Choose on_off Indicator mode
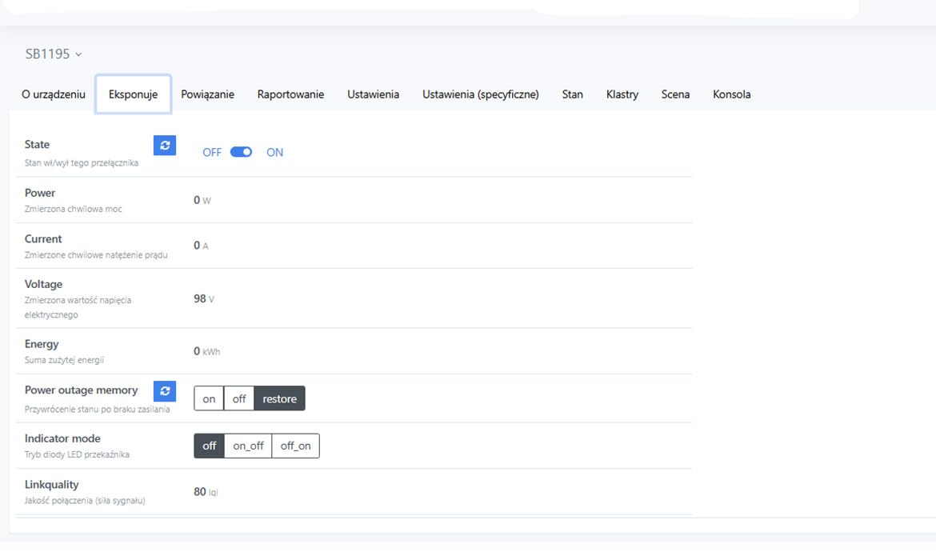 248,446
